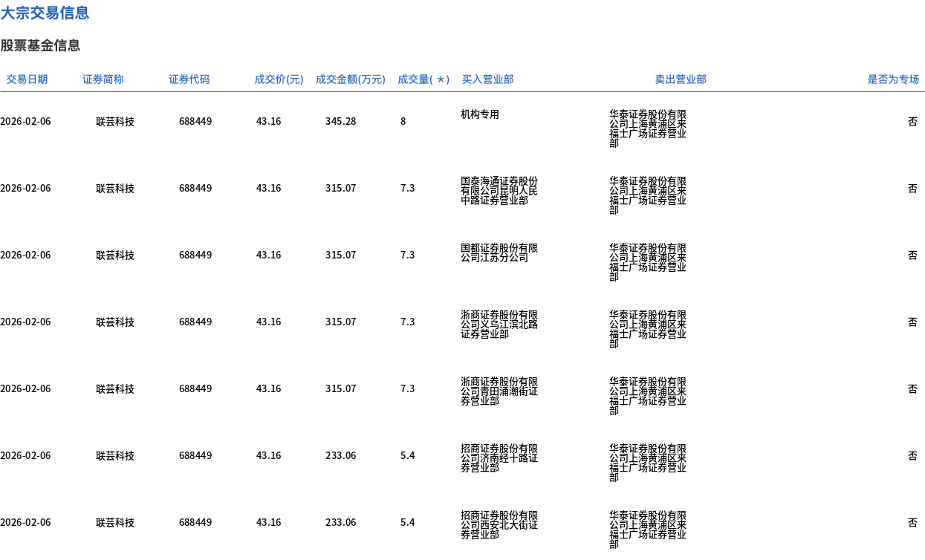
Task: Click 联芸科技 in the 机构专用 row
Action: coord(115,121)
